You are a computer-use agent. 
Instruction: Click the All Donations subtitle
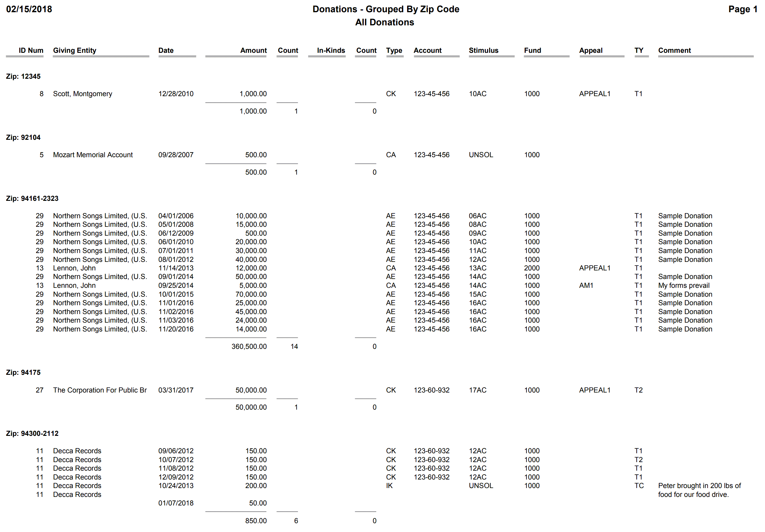[x=384, y=22]
